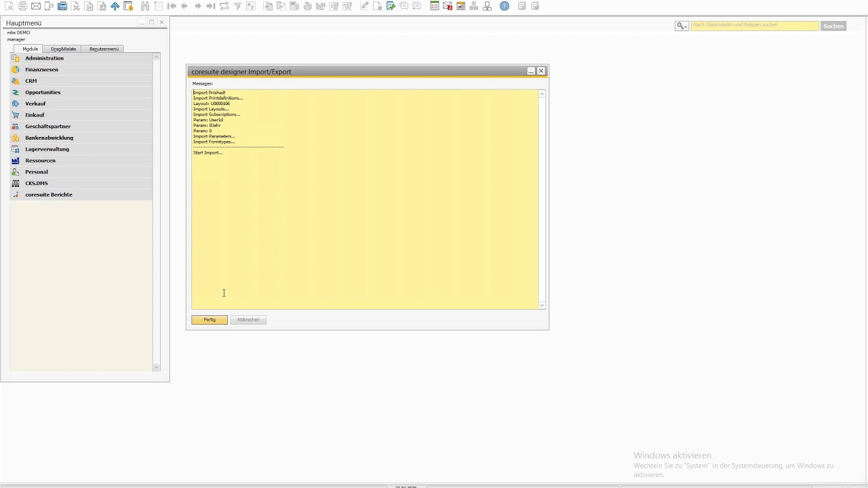
Task: Switch to the Benutzermenü tab
Action: 104,49
